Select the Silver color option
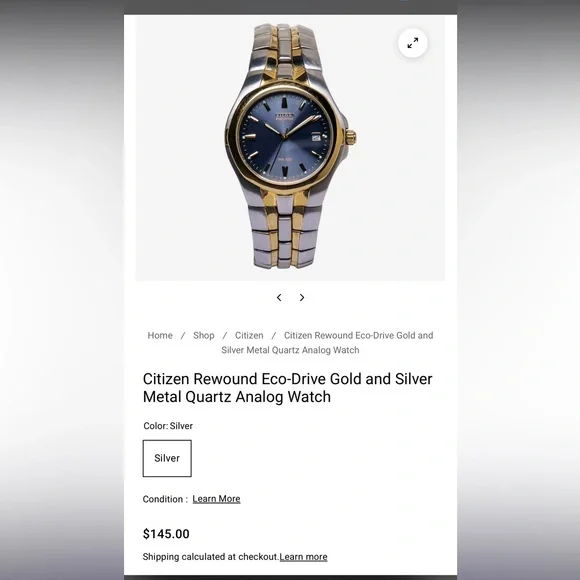 (x=167, y=458)
